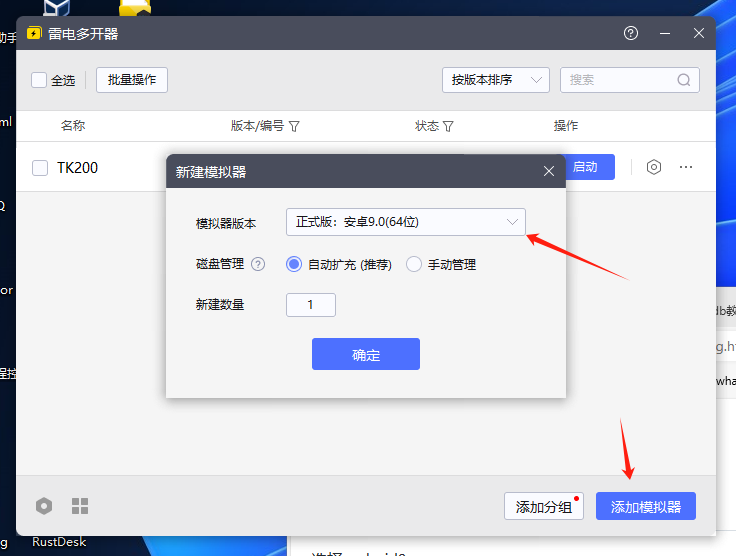The height and width of the screenshot is (556, 736).
Task: Open the hexagon settings icon for TK200
Action: 654,167
